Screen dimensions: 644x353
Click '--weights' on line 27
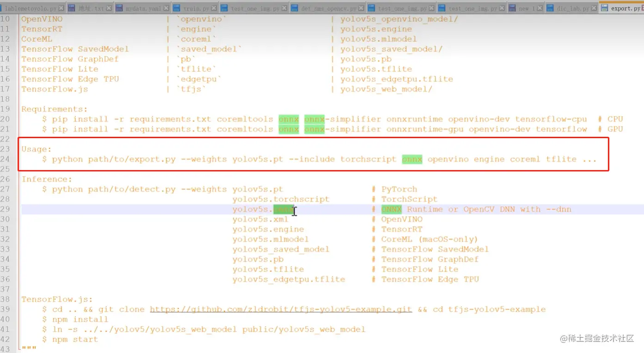pos(204,189)
